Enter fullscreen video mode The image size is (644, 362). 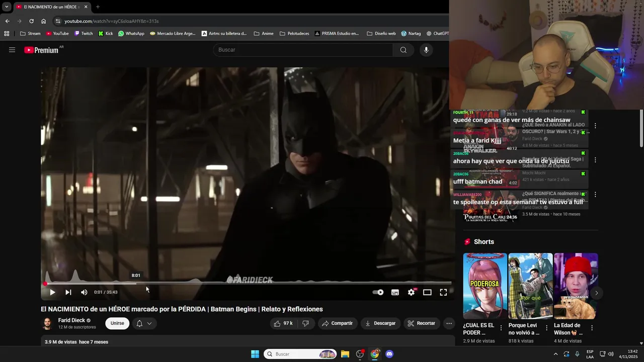tap(443, 292)
